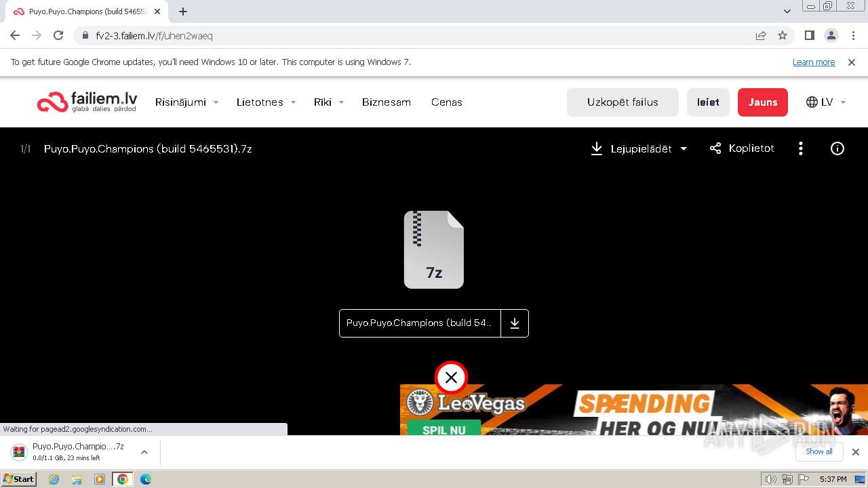
Task: Open the three-dot more options menu
Action: (801, 148)
